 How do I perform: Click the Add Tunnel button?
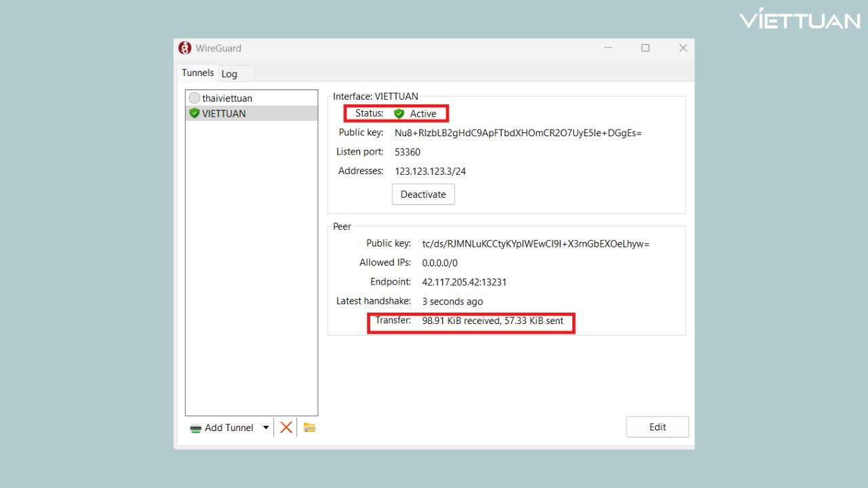229,428
